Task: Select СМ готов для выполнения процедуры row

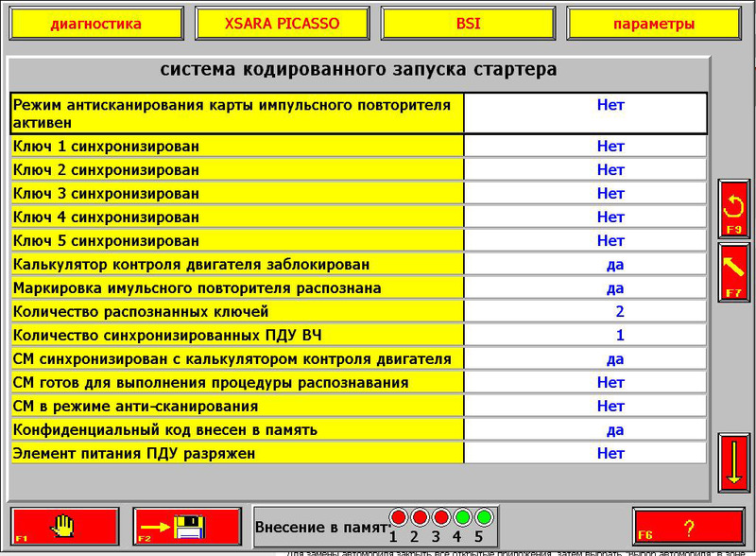Action: (359, 382)
